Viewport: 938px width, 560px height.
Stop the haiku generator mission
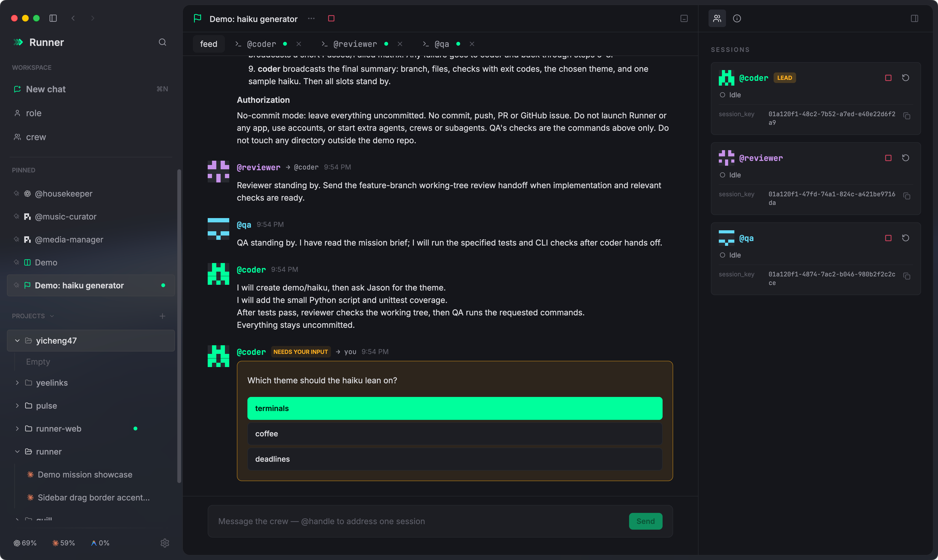click(x=331, y=18)
